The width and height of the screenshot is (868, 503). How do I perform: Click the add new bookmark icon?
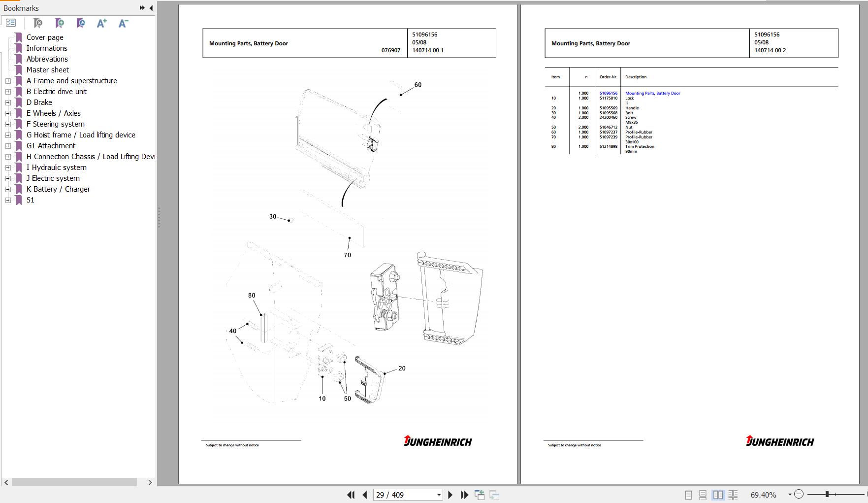tap(60, 23)
